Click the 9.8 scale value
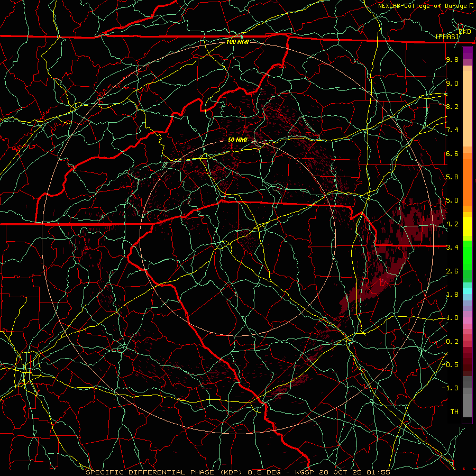Image resolution: width=476 pixels, height=476 pixels. point(452,59)
